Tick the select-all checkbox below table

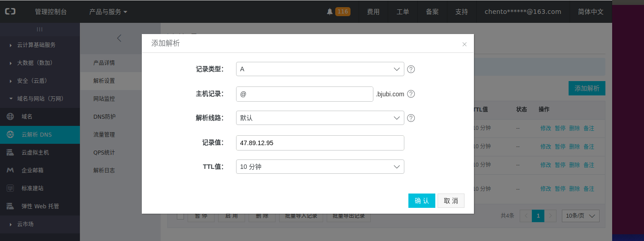180,216
